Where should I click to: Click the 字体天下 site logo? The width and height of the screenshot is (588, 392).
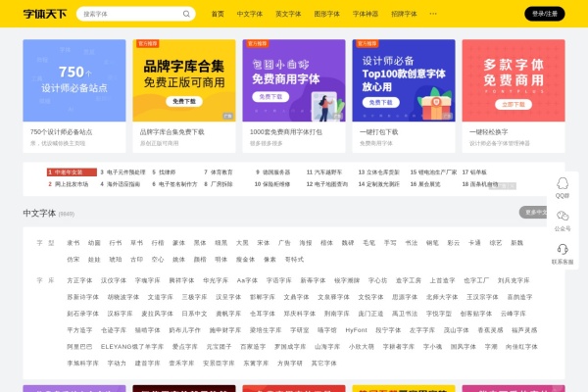pyautogui.click(x=45, y=14)
